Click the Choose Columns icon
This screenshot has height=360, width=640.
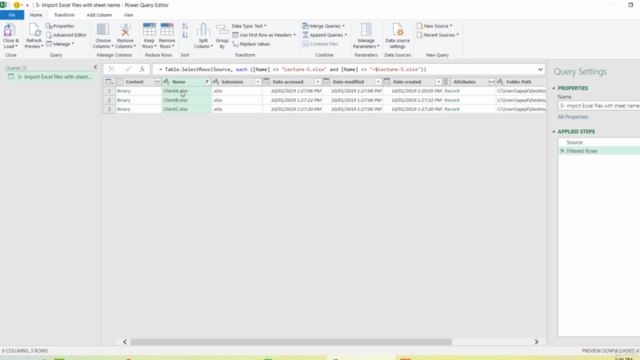[103, 30]
